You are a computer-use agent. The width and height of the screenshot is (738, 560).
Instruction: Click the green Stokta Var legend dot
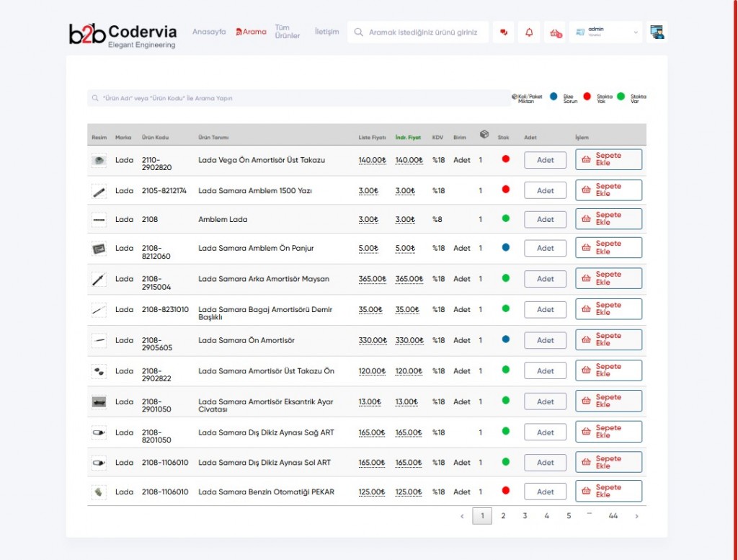pyautogui.click(x=621, y=97)
